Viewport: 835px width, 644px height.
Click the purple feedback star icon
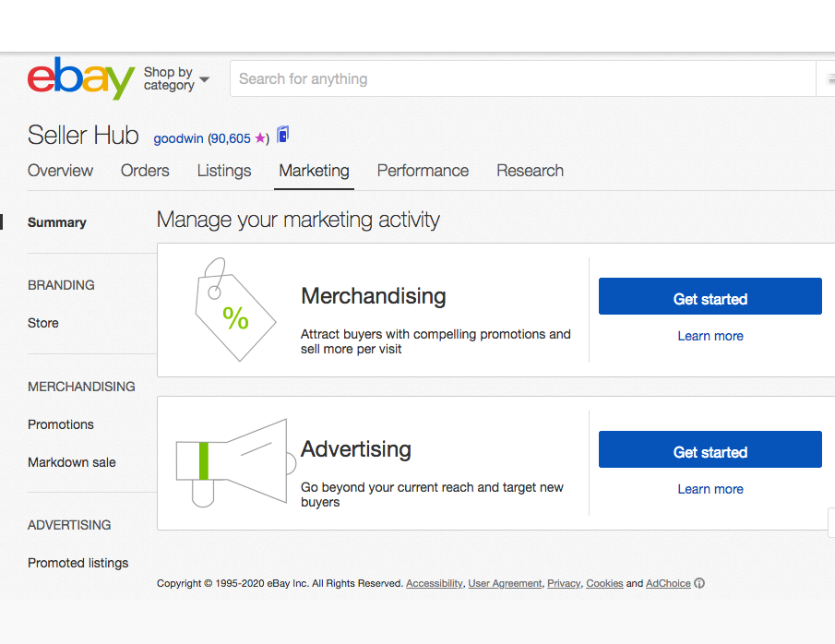click(260, 138)
